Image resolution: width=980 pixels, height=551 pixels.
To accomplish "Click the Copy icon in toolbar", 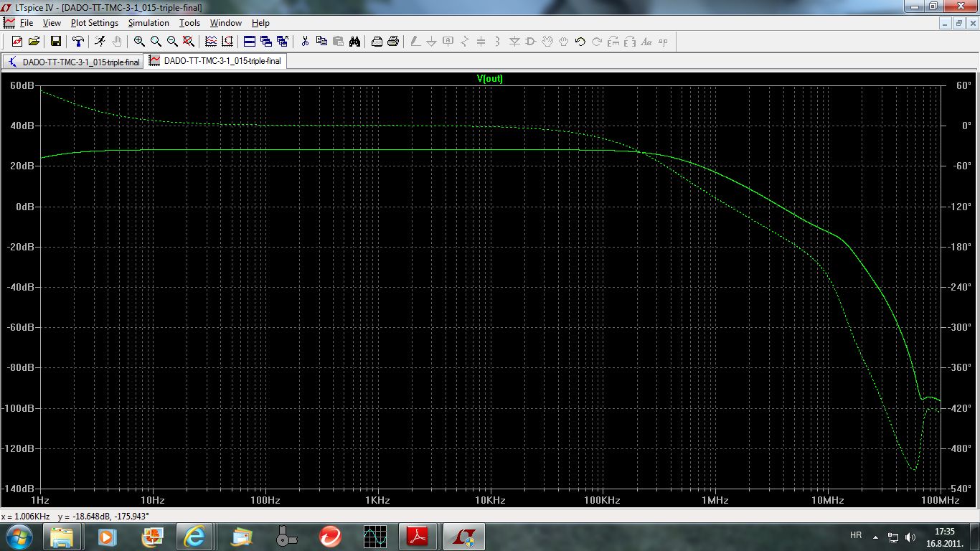I will click(321, 42).
